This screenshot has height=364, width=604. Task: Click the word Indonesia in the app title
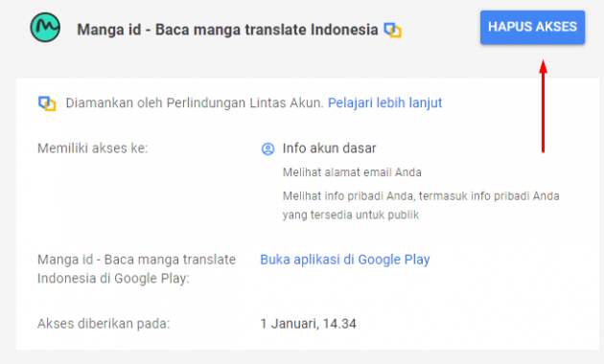pos(344,30)
